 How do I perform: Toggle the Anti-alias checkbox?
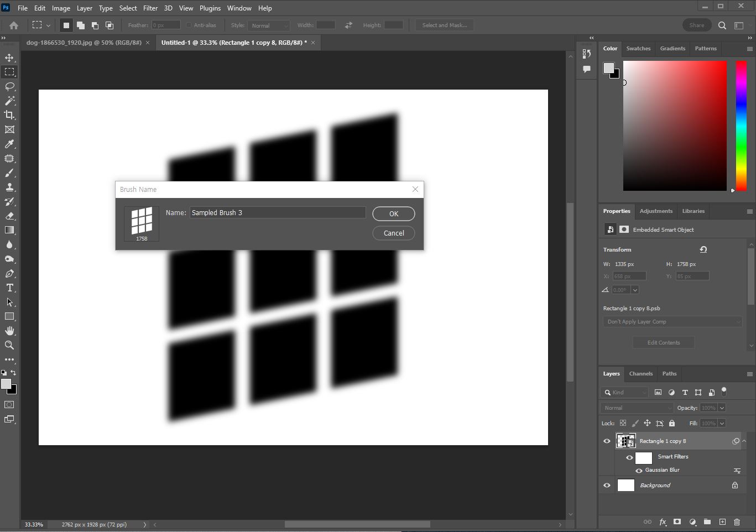pyautogui.click(x=189, y=25)
